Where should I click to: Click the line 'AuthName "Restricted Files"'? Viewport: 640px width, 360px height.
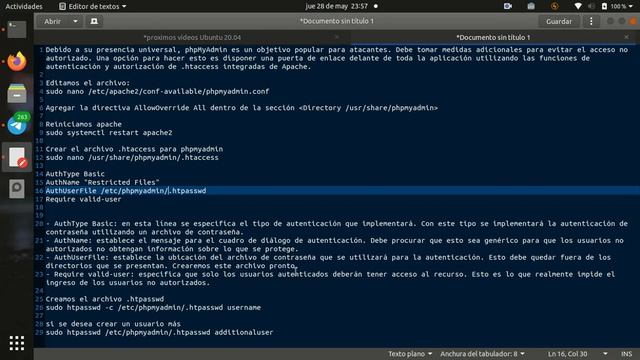(102, 182)
